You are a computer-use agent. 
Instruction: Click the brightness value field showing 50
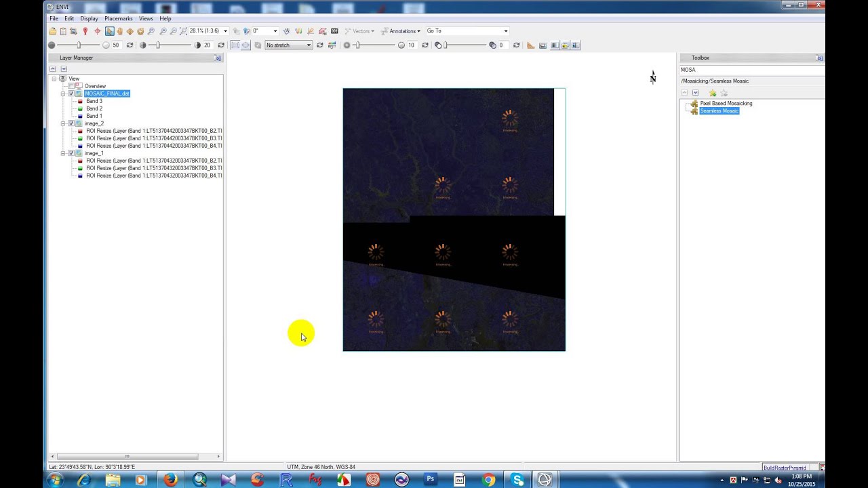point(116,45)
